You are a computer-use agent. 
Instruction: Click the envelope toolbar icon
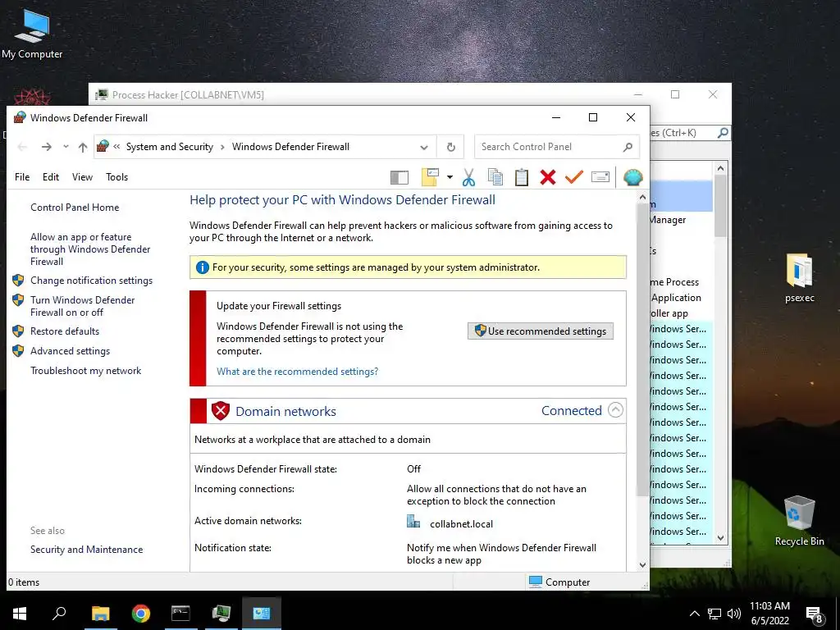(600, 177)
